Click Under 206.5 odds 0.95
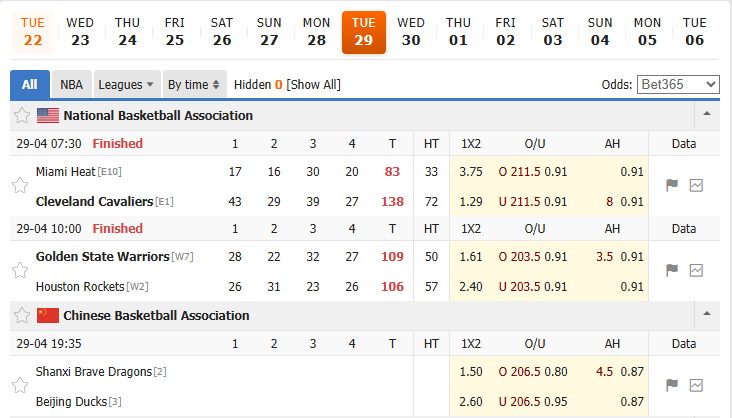Screen dimensions: 732x418 point(533,402)
